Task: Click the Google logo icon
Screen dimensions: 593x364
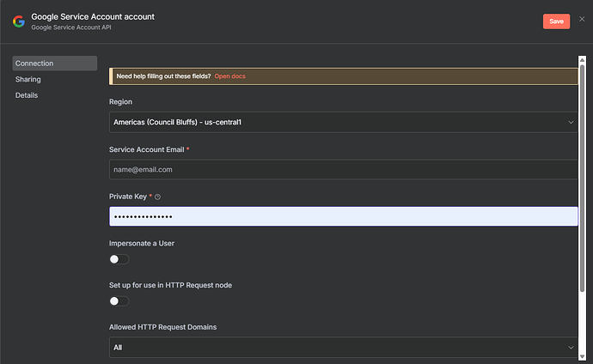Action: click(18, 21)
